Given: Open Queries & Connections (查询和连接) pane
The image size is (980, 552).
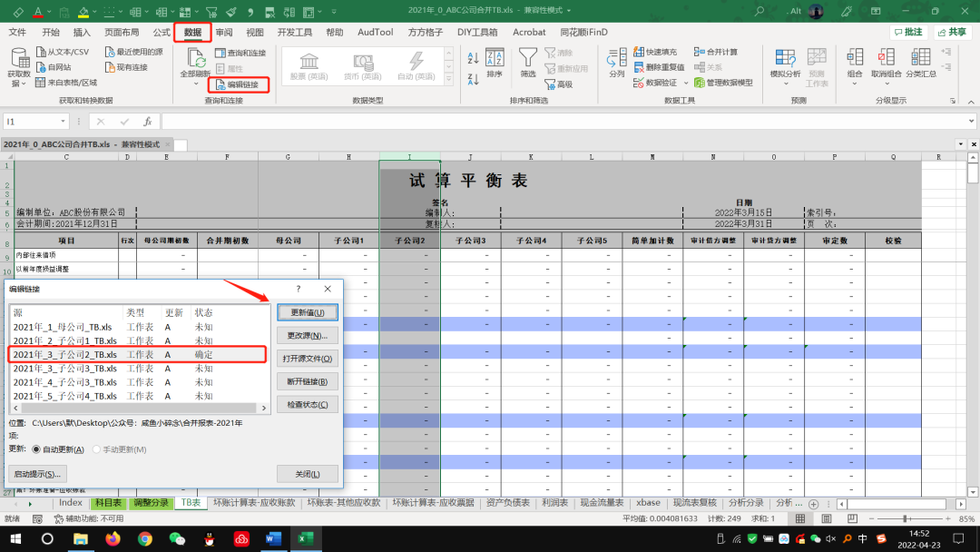Looking at the screenshot, I should pyautogui.click(x=240, y=53).
